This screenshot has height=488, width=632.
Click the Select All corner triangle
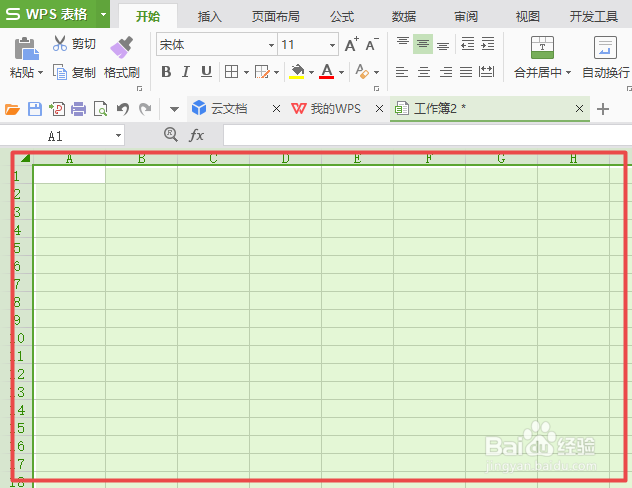coord(25,158)
